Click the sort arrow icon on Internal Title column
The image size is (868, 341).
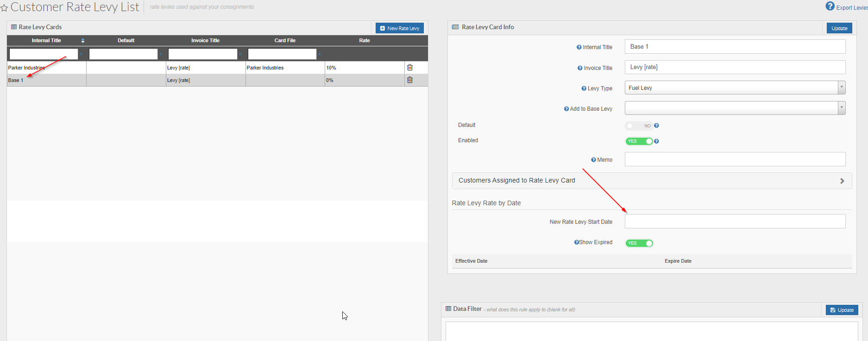point(83,41)
